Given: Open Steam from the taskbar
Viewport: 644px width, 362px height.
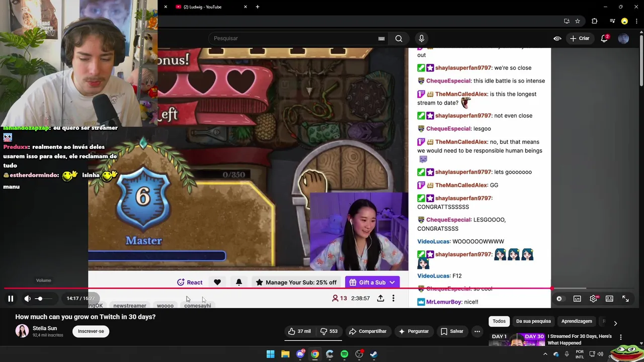Looking at the screenshot, I should pos(374,354).
